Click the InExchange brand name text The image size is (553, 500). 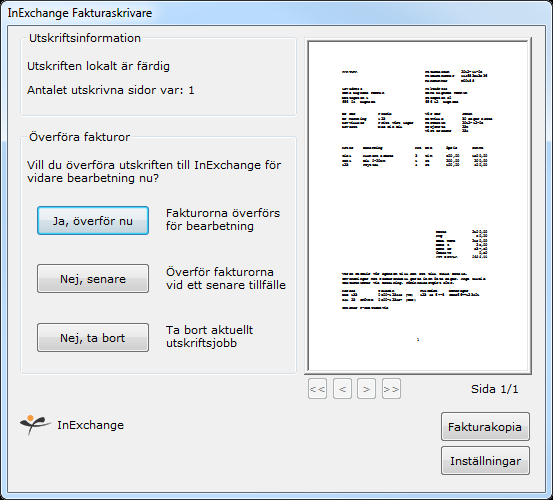pyautogui.click(x=91, y=425)
